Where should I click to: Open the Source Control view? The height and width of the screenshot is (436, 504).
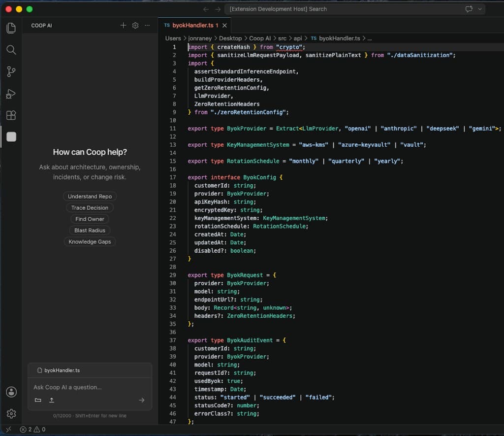(11, 71)
